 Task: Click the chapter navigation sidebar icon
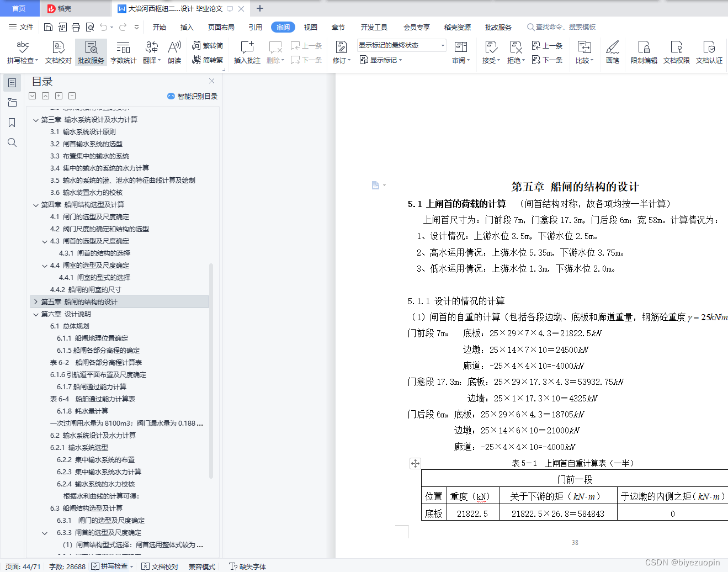point(12,103)
